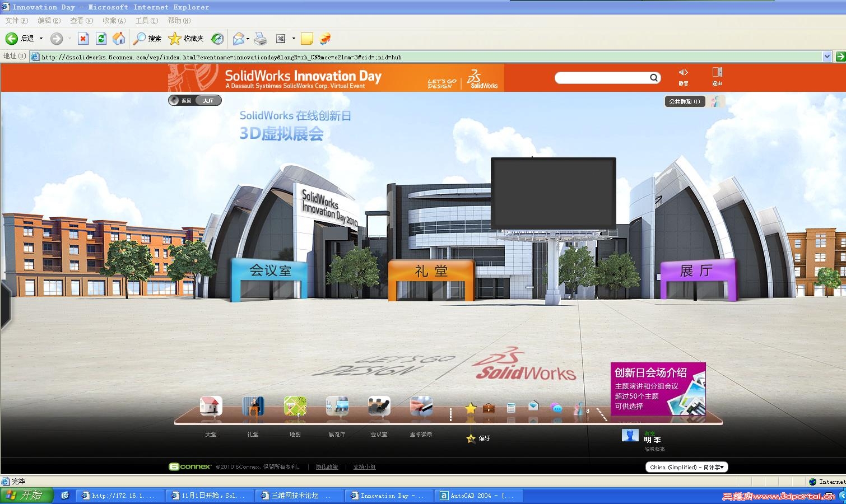The width and height of the screenshot is (846, 504).
Task: Click the IE Back arrow button
Action: click(x=12, y=38)
